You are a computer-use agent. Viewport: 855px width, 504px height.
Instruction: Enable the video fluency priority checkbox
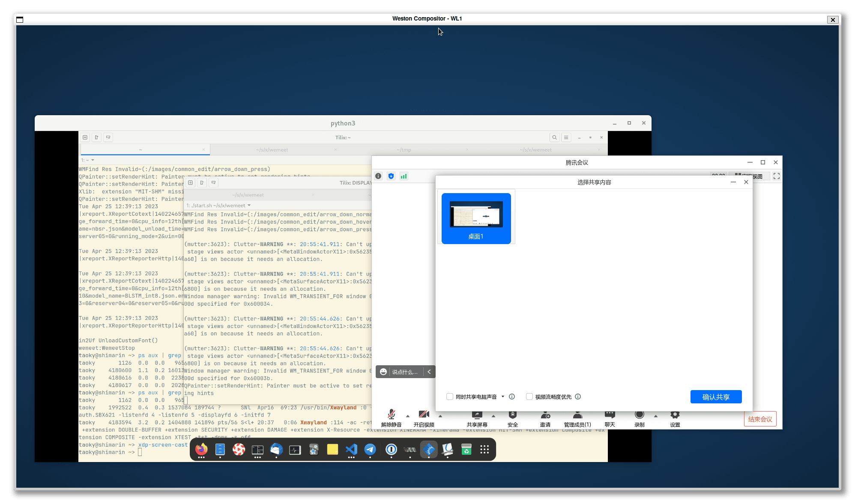tap(529, 397)
